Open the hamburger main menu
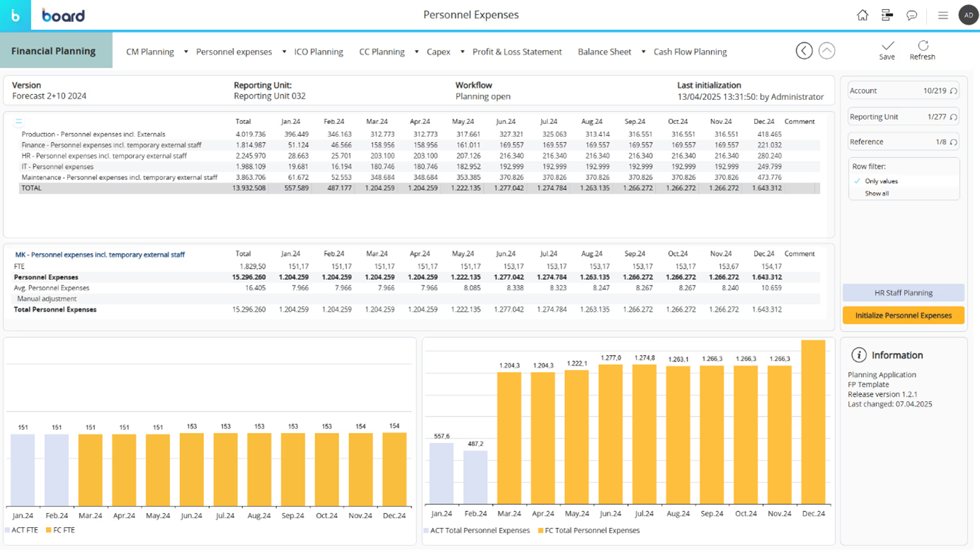The width and height of the screenshot is (980, 552). pos(942,15)
